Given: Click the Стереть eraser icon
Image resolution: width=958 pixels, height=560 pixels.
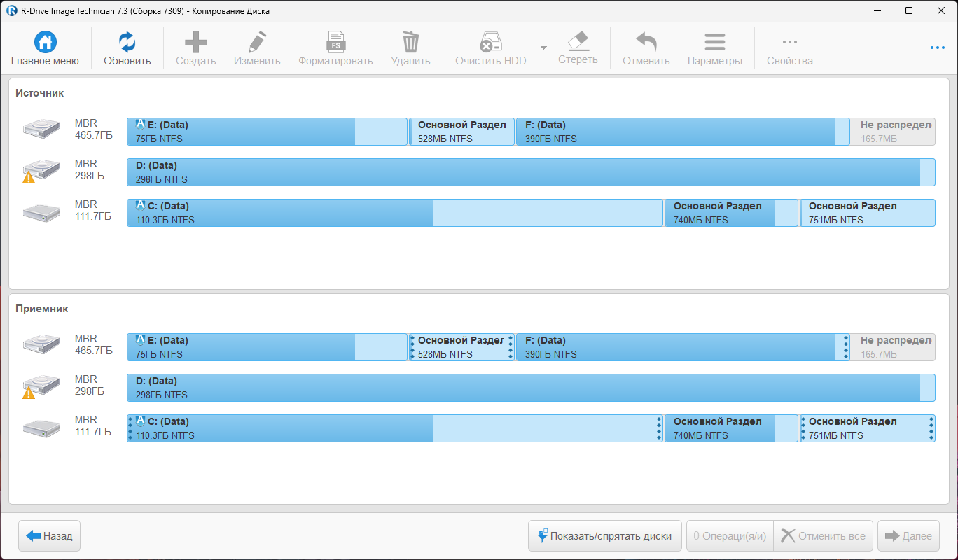Looking at the screenshot, I should click(x=578, y=41).
